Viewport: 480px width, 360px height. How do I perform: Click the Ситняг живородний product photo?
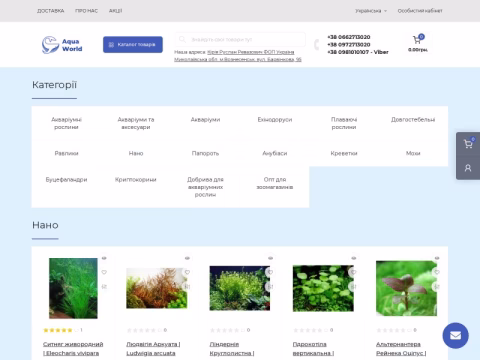(73, 288)
